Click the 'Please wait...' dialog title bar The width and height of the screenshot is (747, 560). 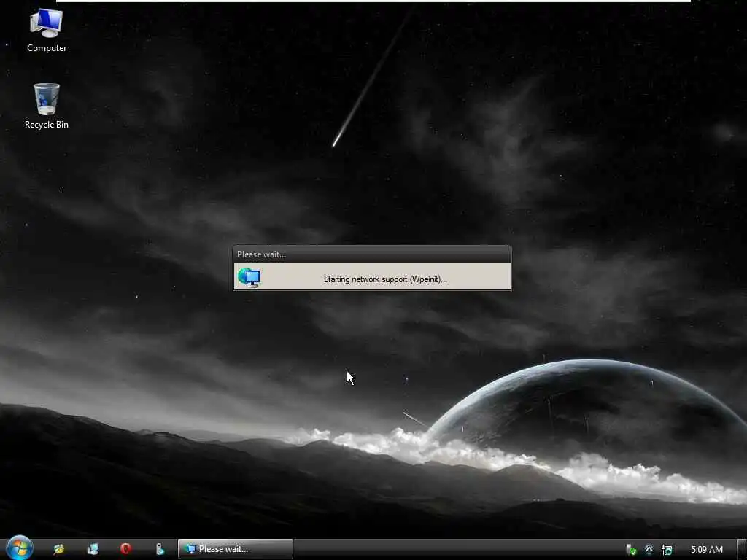372,254
